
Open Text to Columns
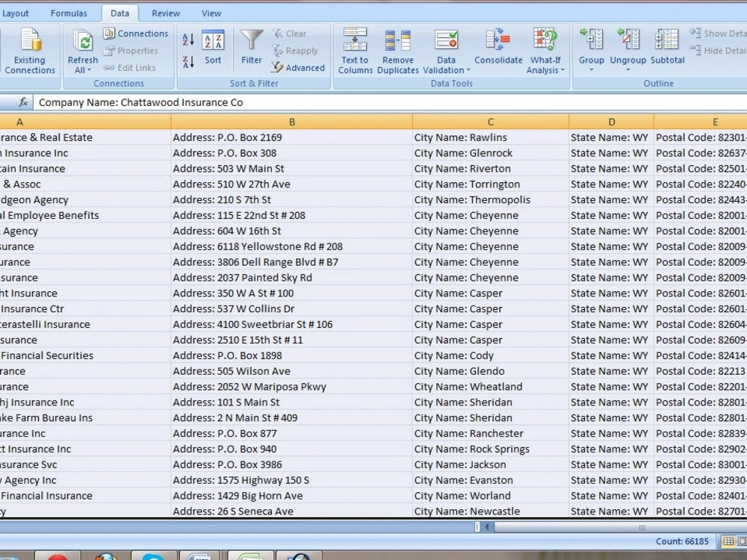click(x=355, y=49)
